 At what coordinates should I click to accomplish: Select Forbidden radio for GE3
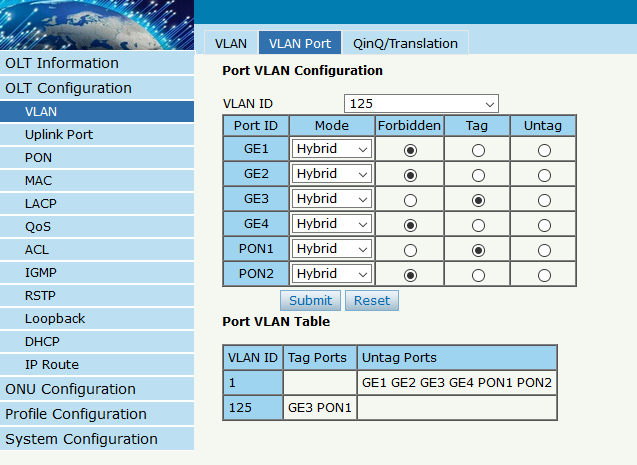[x=410, y=200]
